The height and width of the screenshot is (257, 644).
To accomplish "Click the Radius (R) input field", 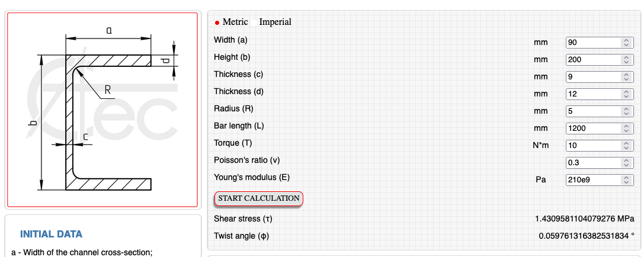I will pos(593,111).
